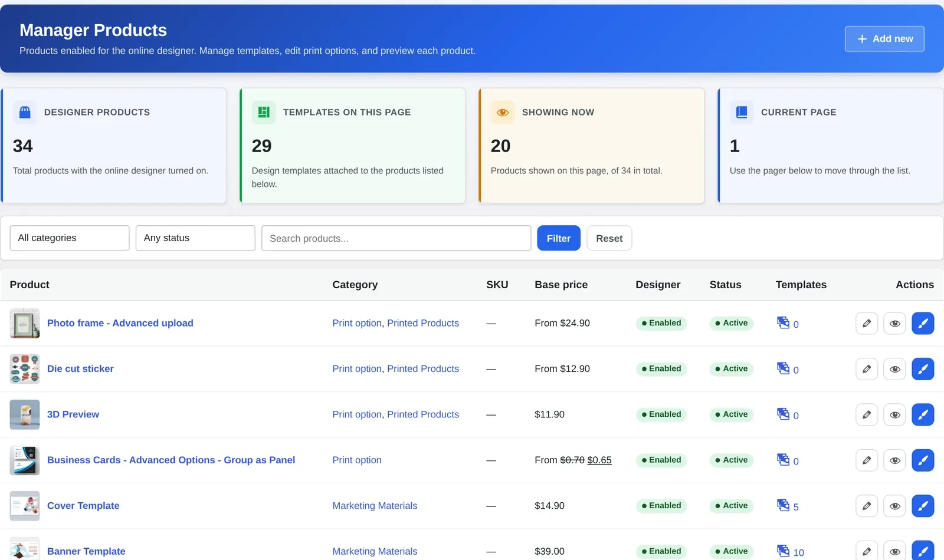Click Printed Products category in 3D Preview row
944x560 pixels.
tap(423, 414)
